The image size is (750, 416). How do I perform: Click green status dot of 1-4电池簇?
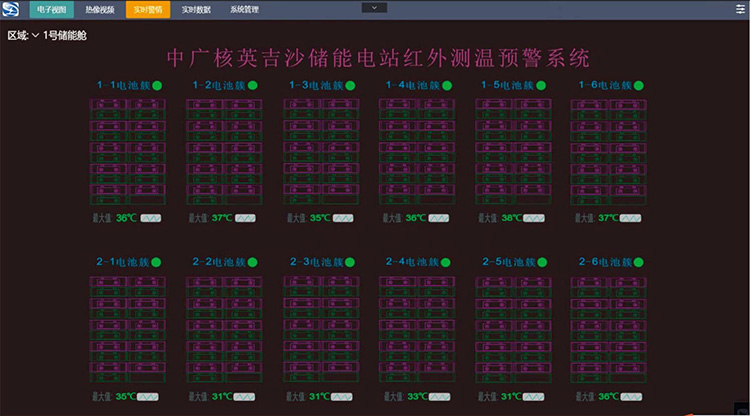tap(447, 86)
